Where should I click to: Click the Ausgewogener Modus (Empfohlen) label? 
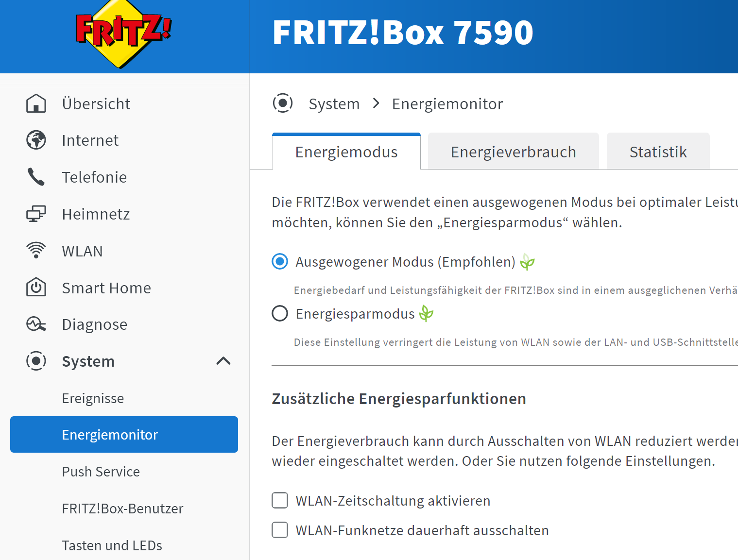pyautogui.click(x=406, y=262)
